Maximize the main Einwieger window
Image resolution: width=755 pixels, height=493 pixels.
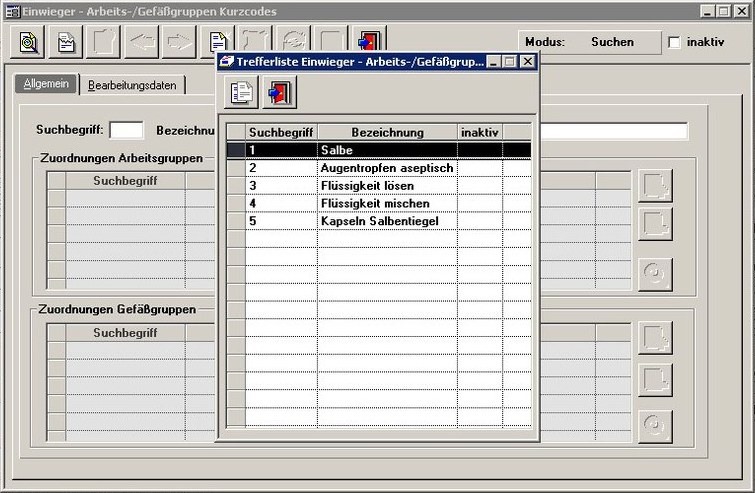pos(723,11)
